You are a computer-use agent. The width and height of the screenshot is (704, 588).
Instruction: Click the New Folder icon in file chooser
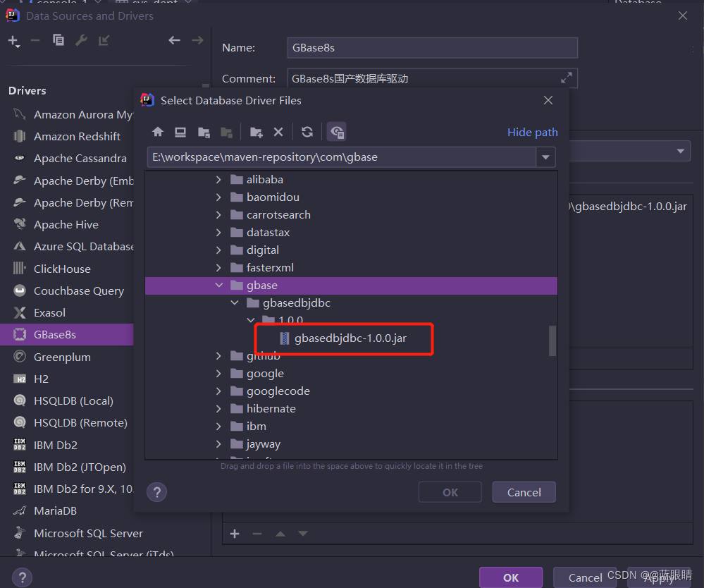coord(256,132)
